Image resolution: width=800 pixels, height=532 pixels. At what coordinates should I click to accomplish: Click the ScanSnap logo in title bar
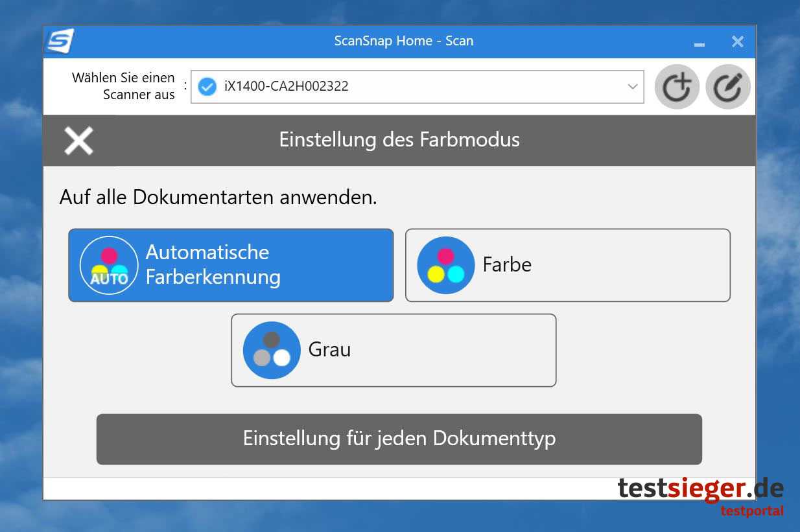click(x=59, y=41)
